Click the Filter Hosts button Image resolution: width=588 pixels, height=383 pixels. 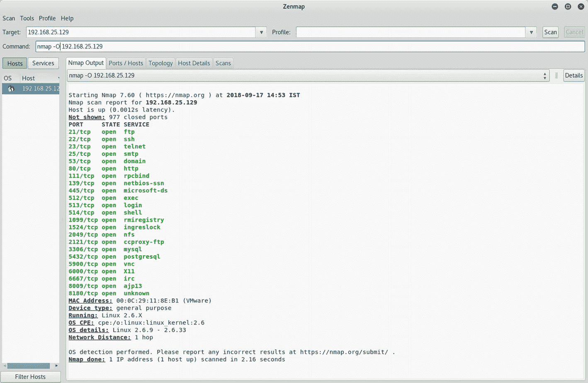(x=31, y=377)
